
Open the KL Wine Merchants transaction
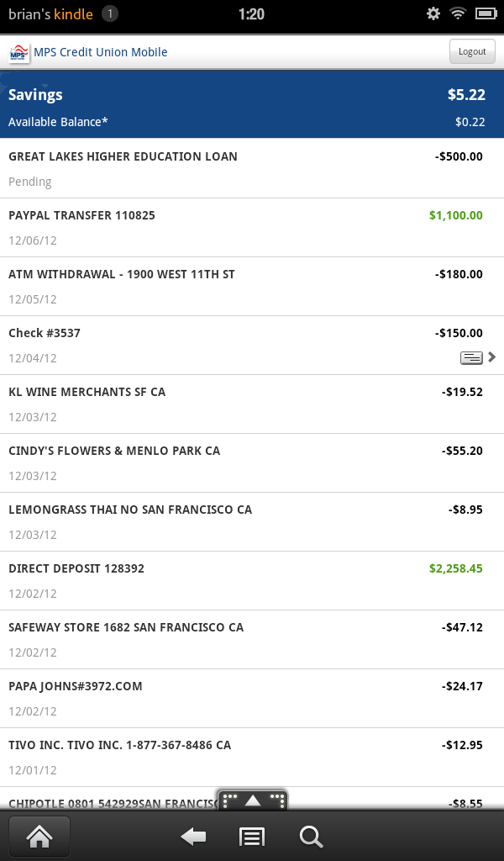pyautogui.click(x=252, y=404)
